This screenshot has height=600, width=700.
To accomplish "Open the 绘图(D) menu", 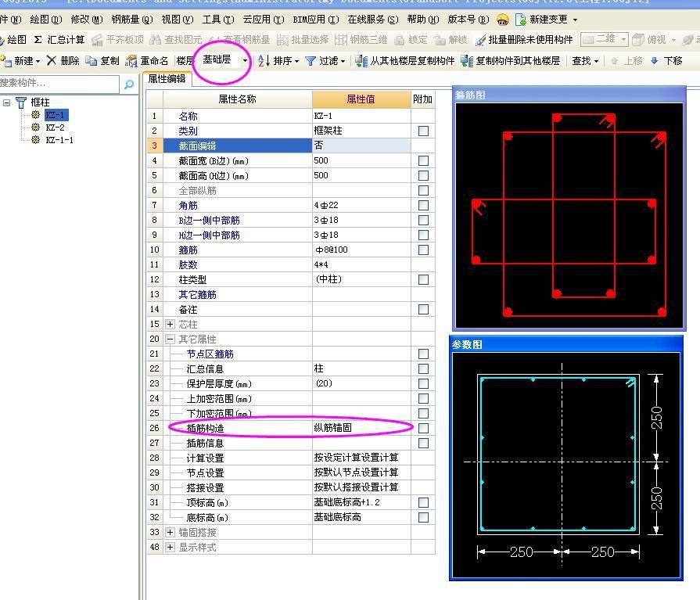I will (x=46, y=20).
